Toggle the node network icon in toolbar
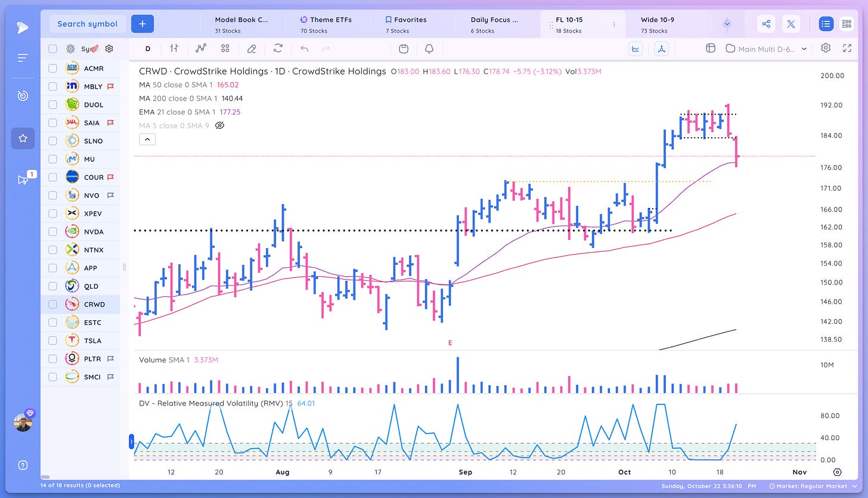 click(661, 48)
